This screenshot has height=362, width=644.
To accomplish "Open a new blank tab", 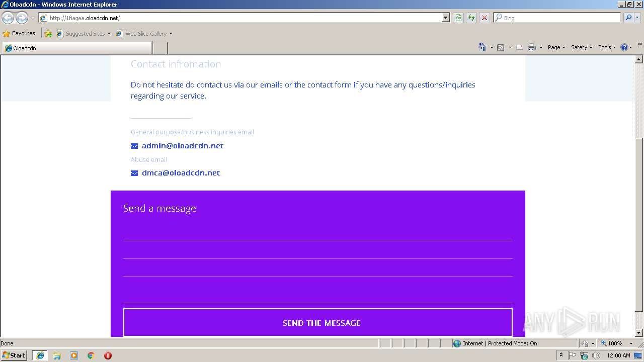I will pyautogui.click(x=160, y=48).
